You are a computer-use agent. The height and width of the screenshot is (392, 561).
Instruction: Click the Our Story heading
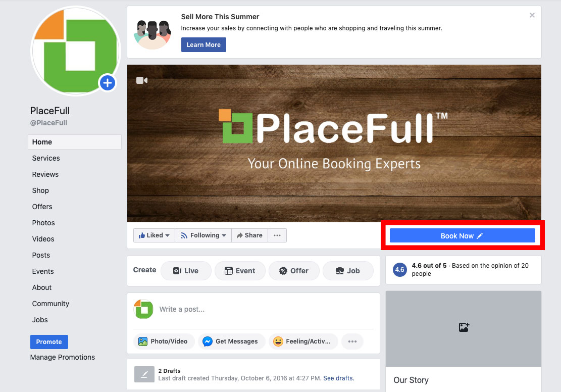[x=411, y=380]
